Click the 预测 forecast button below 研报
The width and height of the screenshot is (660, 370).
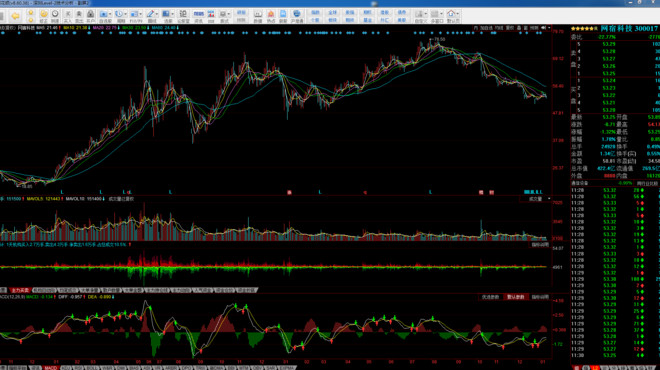(x=241, y=20)
